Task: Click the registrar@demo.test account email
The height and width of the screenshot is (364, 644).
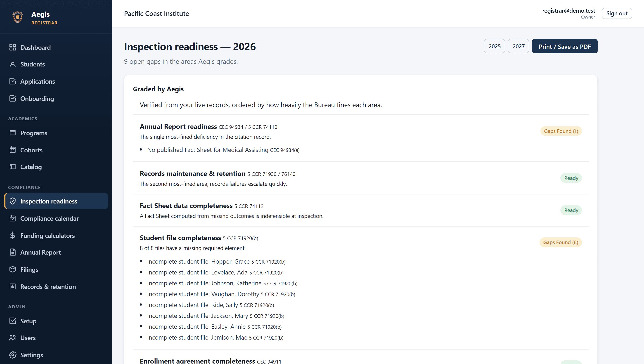Action: (568, 10)
